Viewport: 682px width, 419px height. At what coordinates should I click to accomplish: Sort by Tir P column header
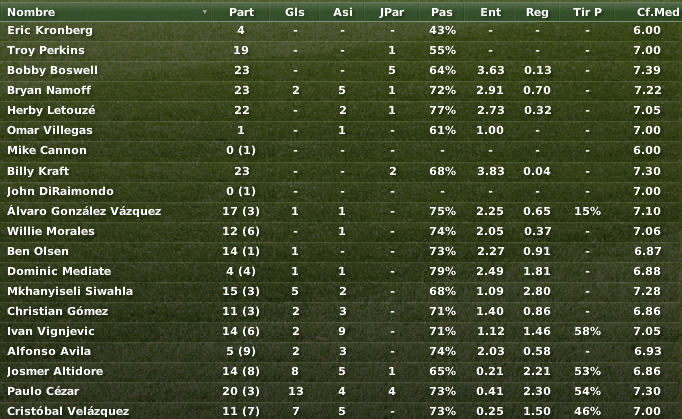click(x=587, y=12)
